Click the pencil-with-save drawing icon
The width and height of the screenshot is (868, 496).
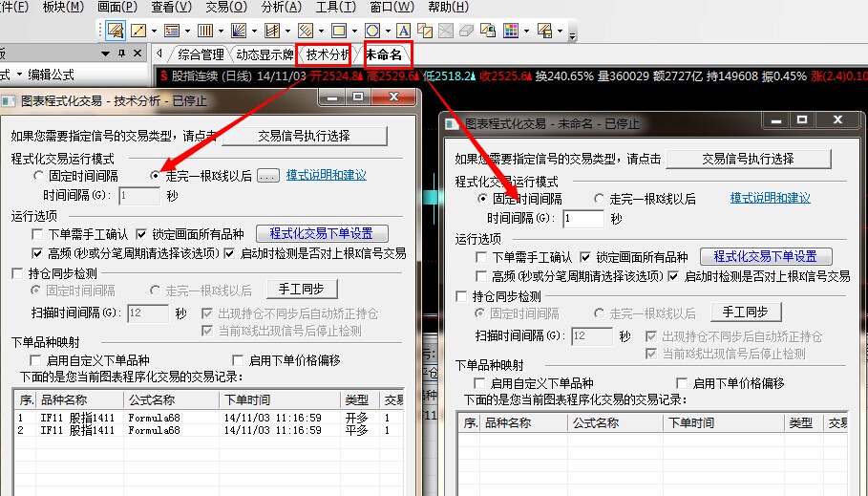[544, 31]
